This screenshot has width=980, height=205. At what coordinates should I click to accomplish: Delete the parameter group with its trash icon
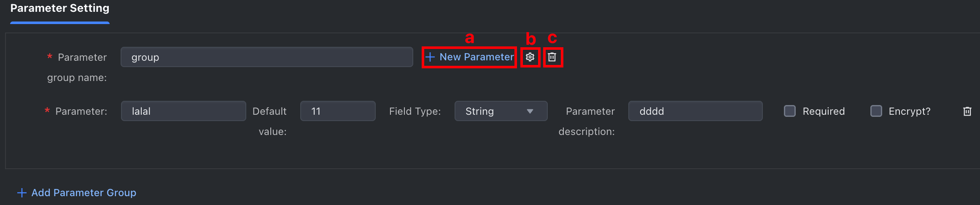(x=552, y=57)
